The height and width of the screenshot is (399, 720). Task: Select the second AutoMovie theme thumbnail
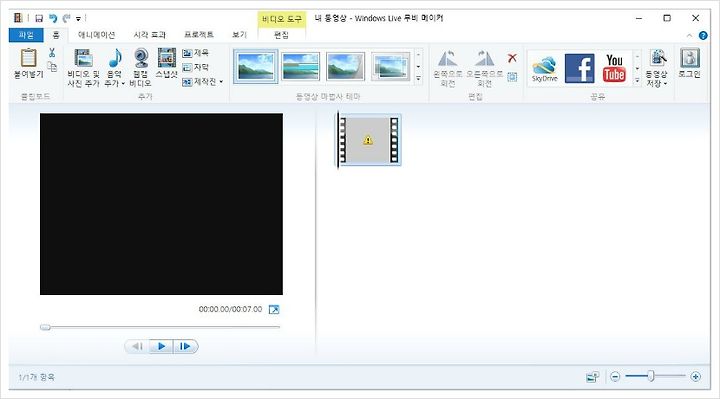pos(300,67)
